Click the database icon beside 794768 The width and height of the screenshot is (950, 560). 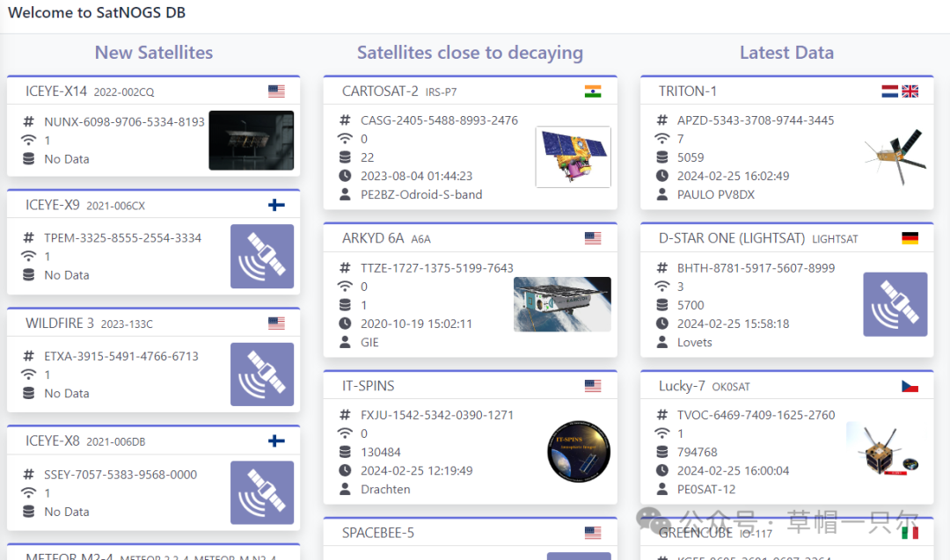click(x=662, y=452)
